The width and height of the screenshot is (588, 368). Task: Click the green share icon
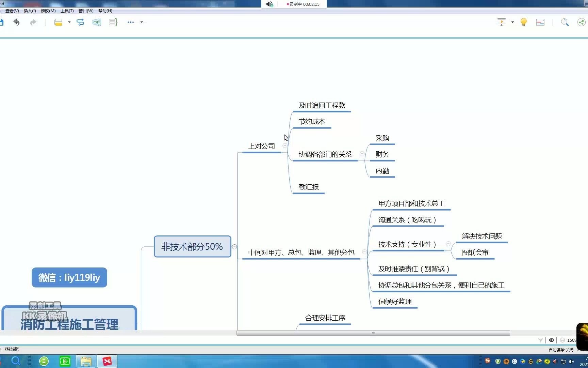(582, 22)
